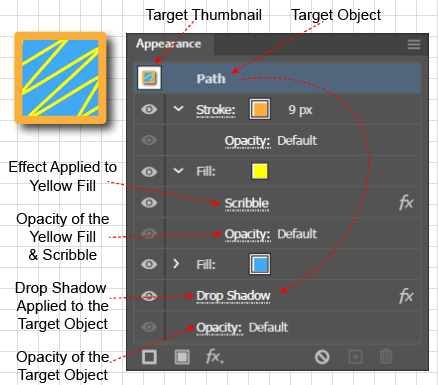
Task: Open the Scribble effect options link
Action: click(247, 203)
